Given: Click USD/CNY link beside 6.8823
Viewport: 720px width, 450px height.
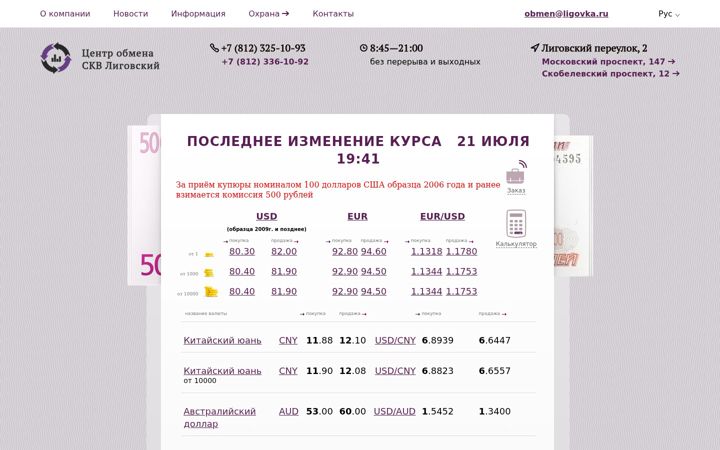Looking at the screenshot, I should click(x=395, y=371).
